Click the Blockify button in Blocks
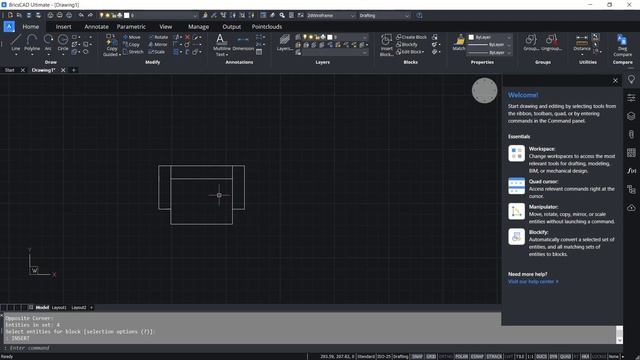This screenshot has height=360, width=640. point(407,44)
